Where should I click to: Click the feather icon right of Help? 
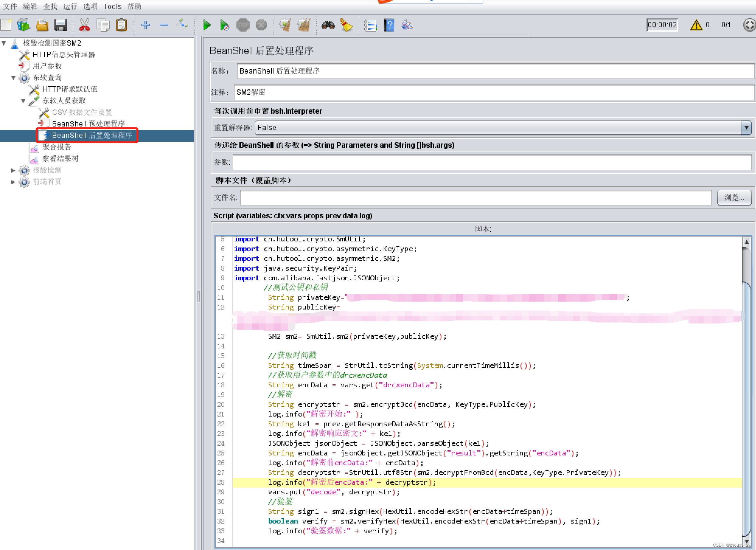pos(407,25)
